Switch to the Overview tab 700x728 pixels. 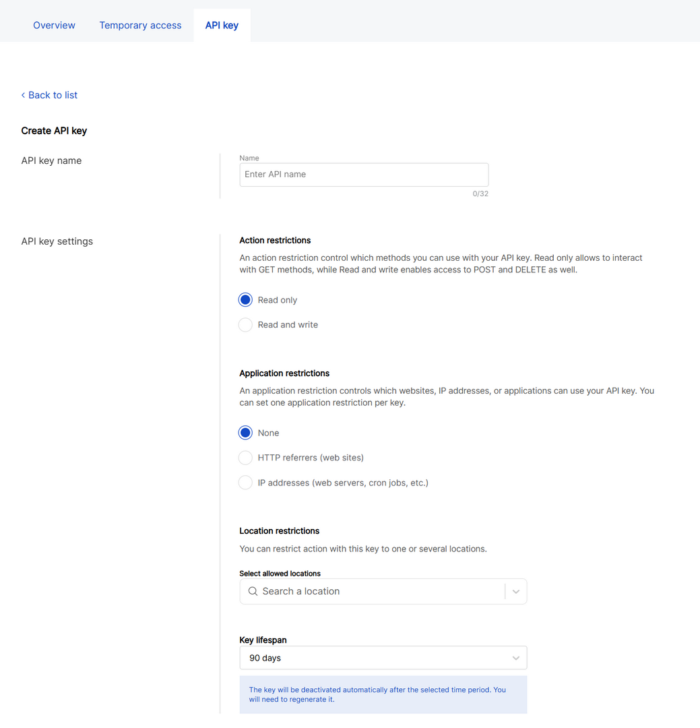(54, 25)
